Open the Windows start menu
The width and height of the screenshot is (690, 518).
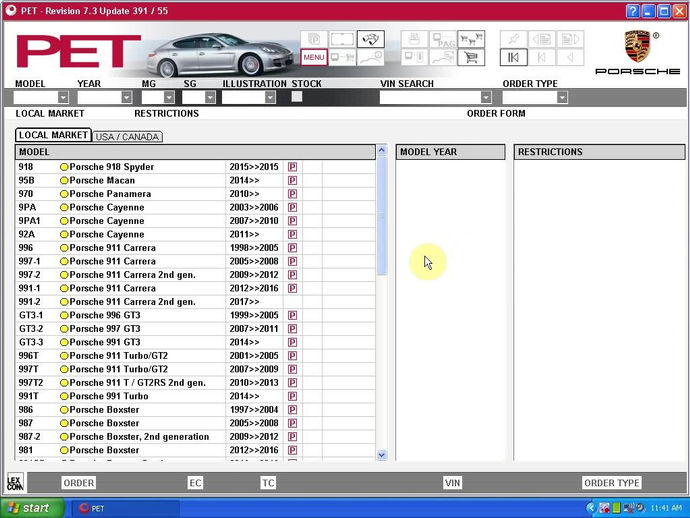32,508
